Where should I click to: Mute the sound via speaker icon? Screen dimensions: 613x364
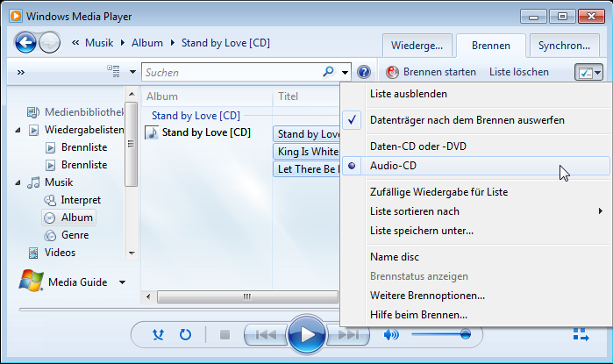tap(391, 335)
